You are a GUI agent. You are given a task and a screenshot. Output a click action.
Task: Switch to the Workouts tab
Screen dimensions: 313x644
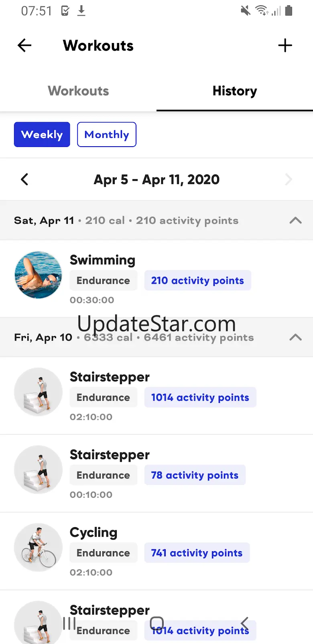click(x=78, y=91)
